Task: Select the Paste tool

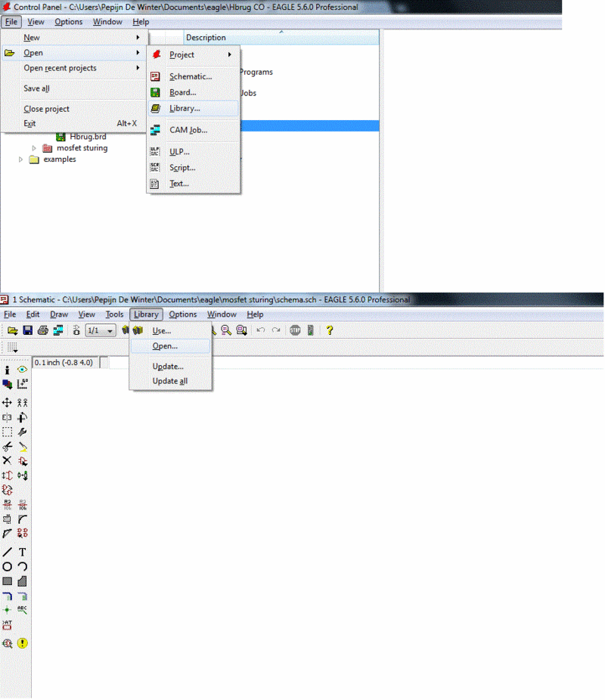Action: point(23,447)
